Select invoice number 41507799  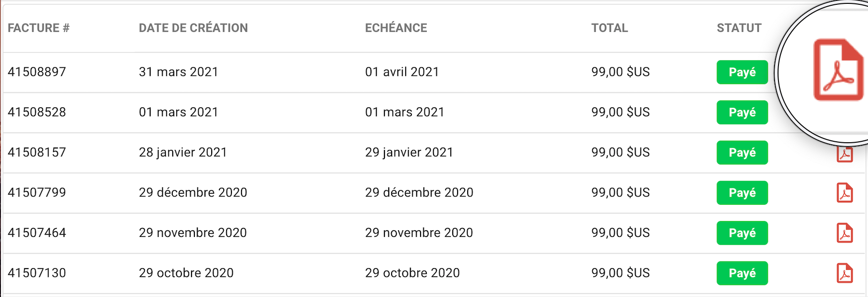[x=37, y=193]
